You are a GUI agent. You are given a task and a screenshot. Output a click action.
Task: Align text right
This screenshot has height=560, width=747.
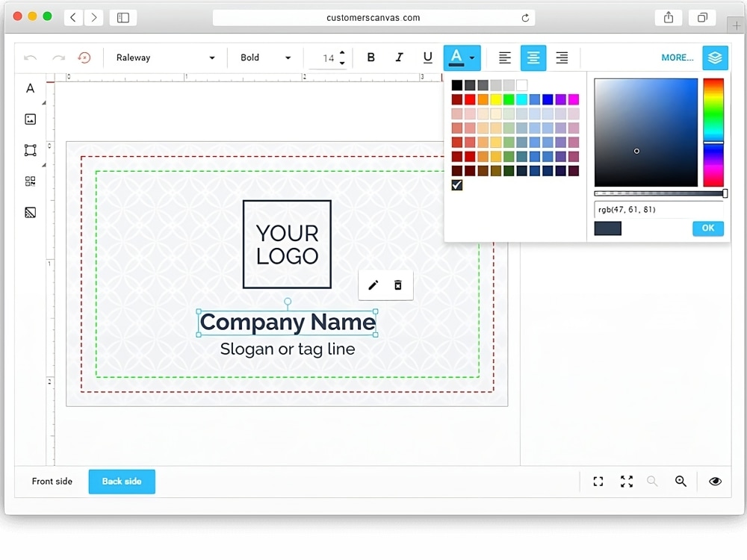pos(562,57)
